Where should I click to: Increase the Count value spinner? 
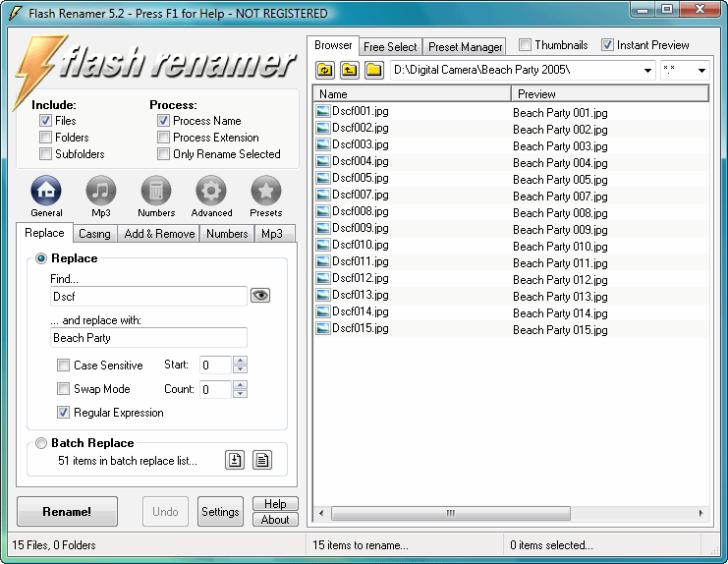(x=240, y=385)
